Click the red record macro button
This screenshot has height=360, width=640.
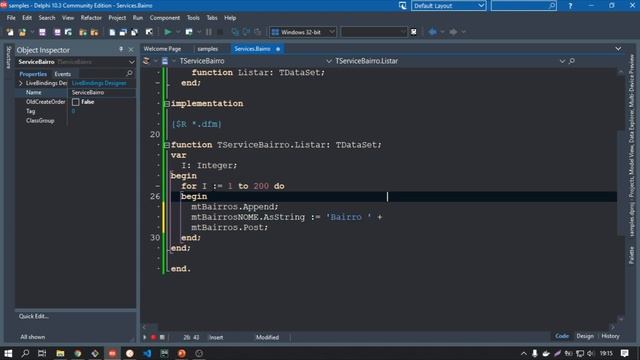pyautogui.click(x=153, y=337)
